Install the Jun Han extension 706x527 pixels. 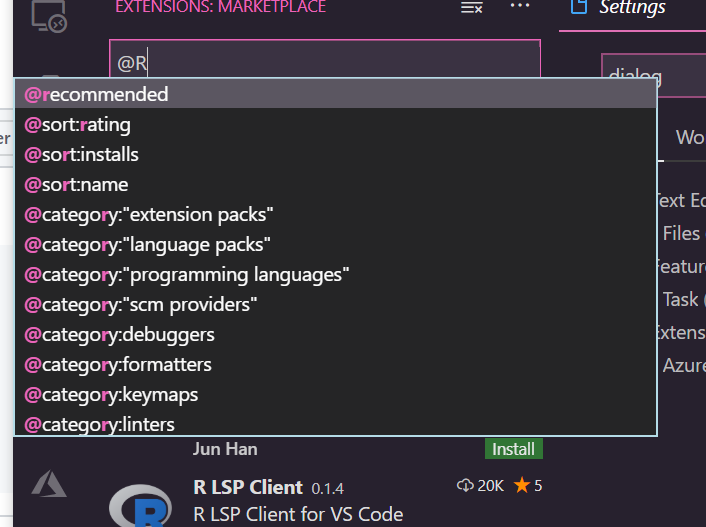pyautogui.click(x=513, y=449)
